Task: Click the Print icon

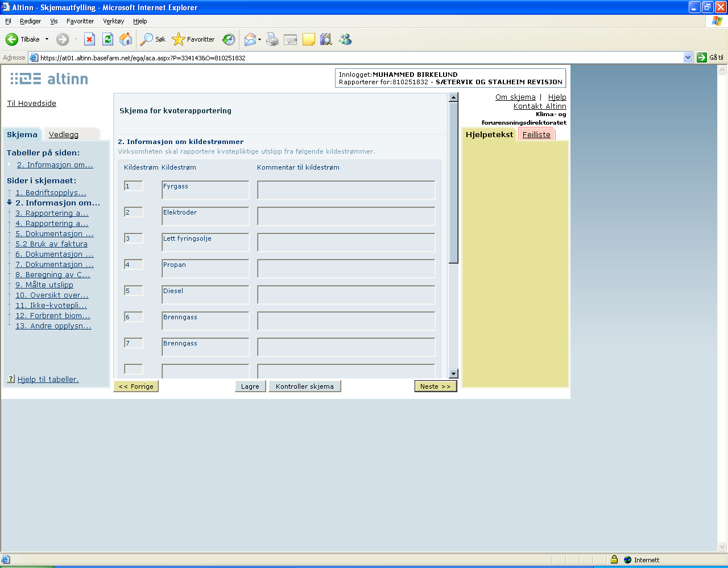Action: pyautogui.click(x=272, y=39)
